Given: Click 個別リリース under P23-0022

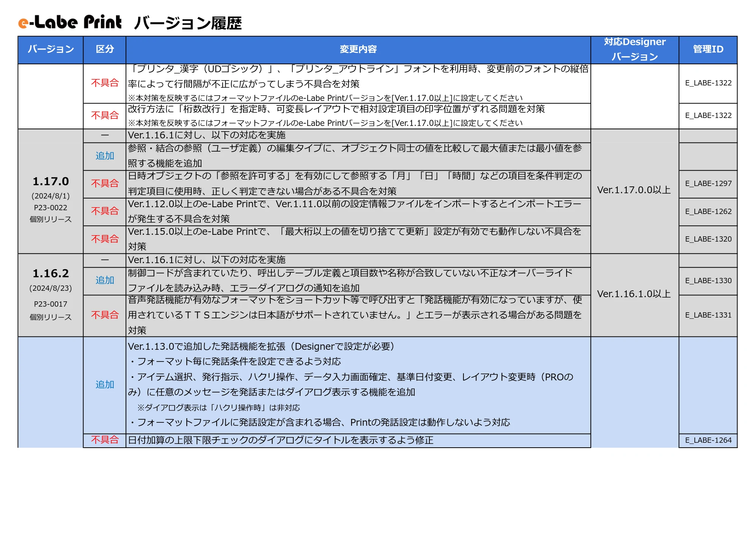Looking at the screenshot, I should coord(51,219).
